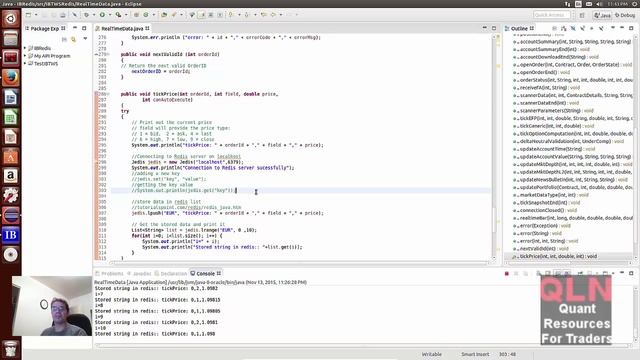Open the New file dropdown arrow
Screen dimensions: 640x360
(36, 15)
